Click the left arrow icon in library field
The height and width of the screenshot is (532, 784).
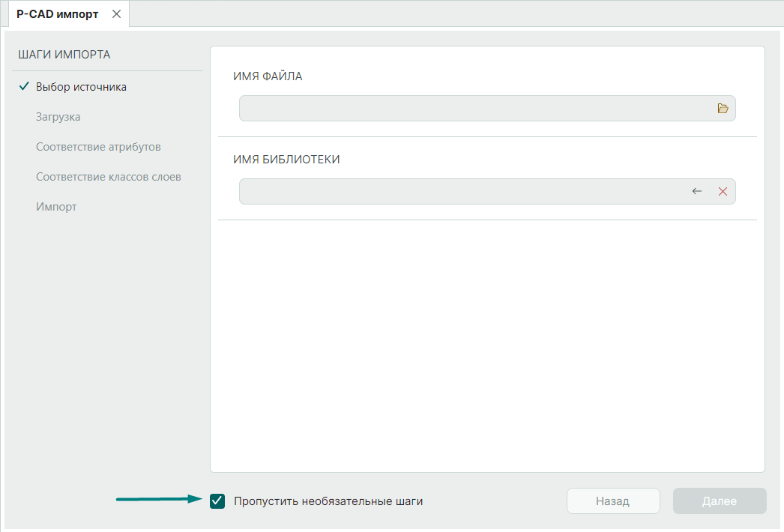[x=697, y=192]
